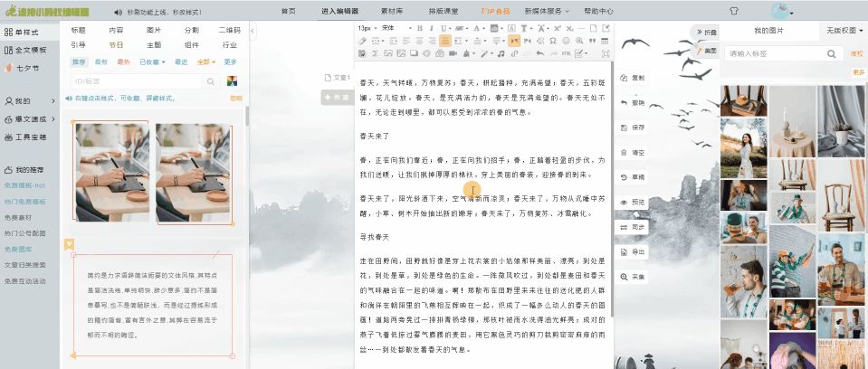Insert music with the note icon

501,53
